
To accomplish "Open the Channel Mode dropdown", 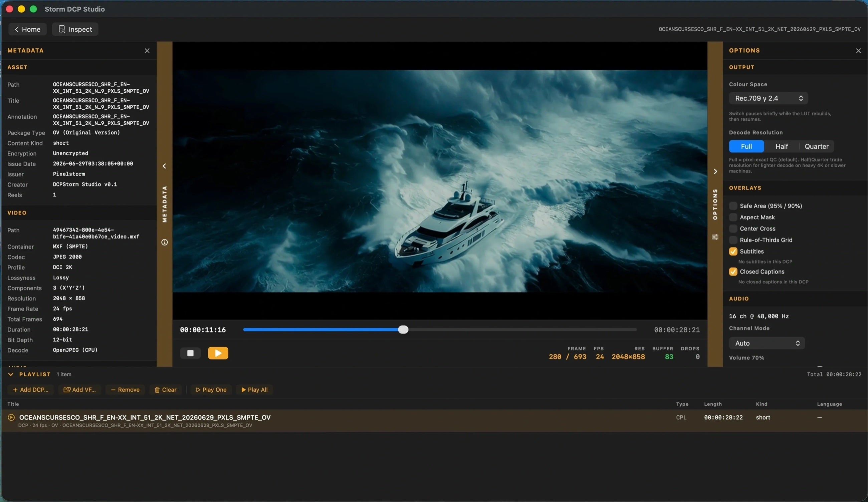I will pyautogui.click(x=767, y=343).
